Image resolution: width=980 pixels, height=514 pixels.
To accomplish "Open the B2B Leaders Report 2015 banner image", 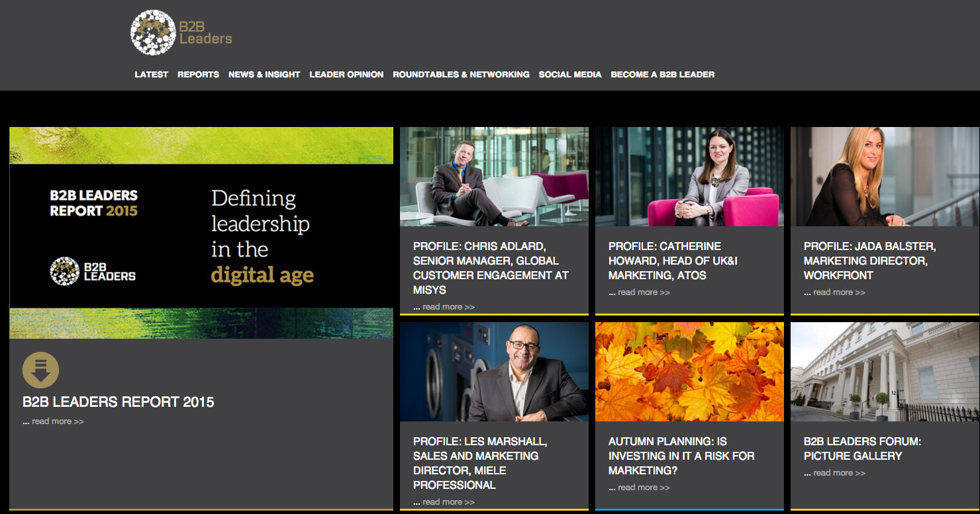I will pos(201,233).
